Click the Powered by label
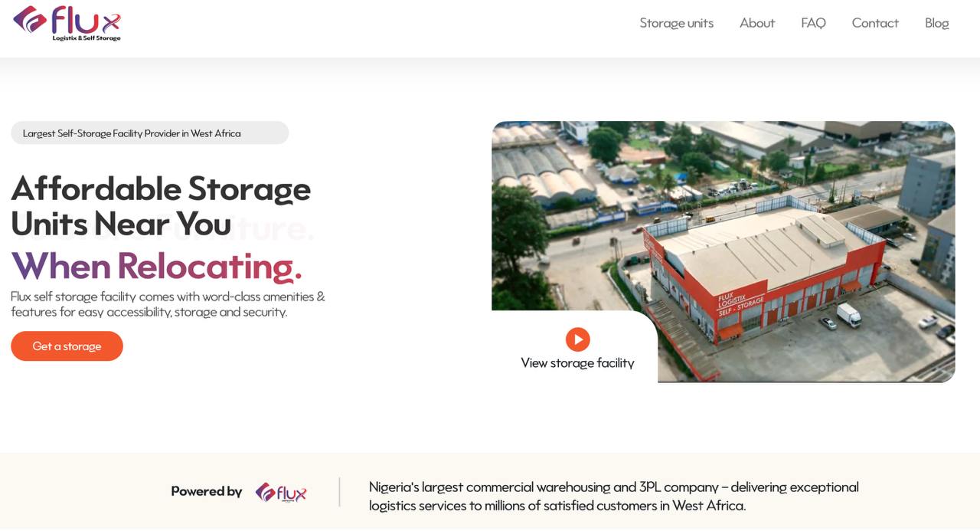 pos(207,491)
